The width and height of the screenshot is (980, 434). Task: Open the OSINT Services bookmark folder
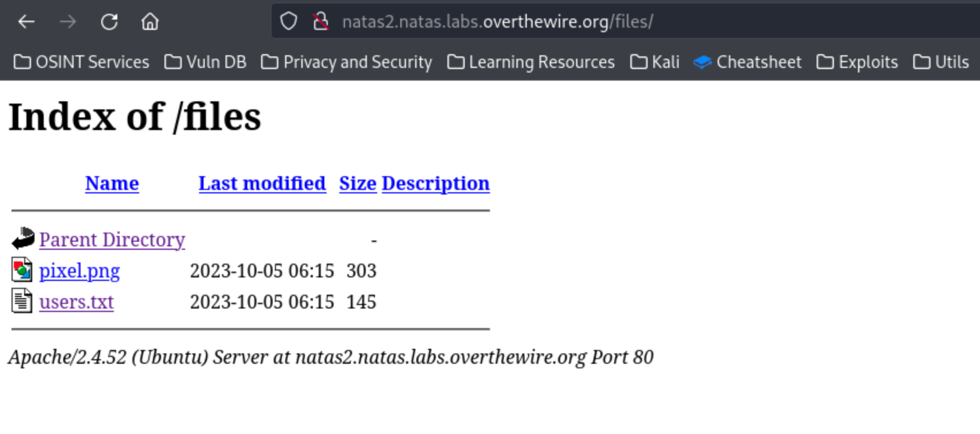(x=81, y=62)
